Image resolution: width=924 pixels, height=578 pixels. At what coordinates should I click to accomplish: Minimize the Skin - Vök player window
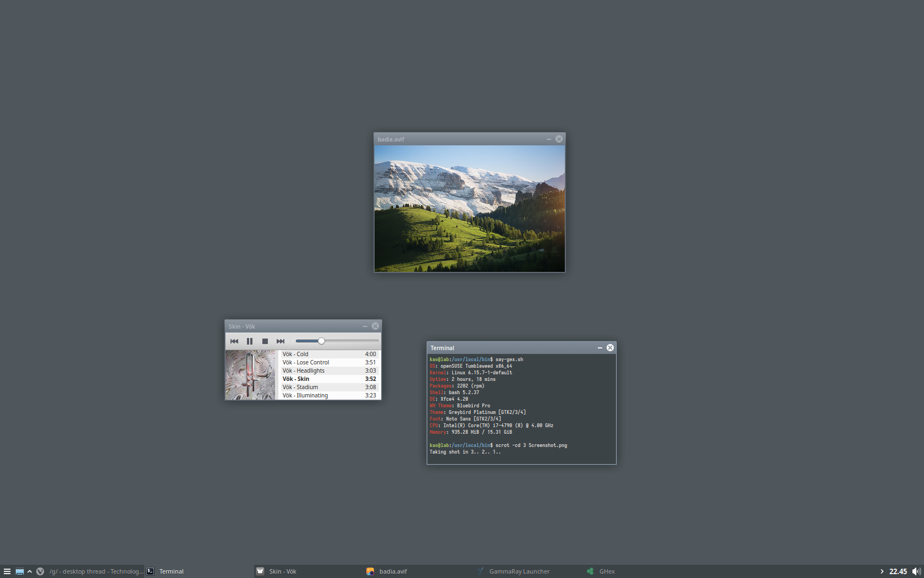pos(365,326)
